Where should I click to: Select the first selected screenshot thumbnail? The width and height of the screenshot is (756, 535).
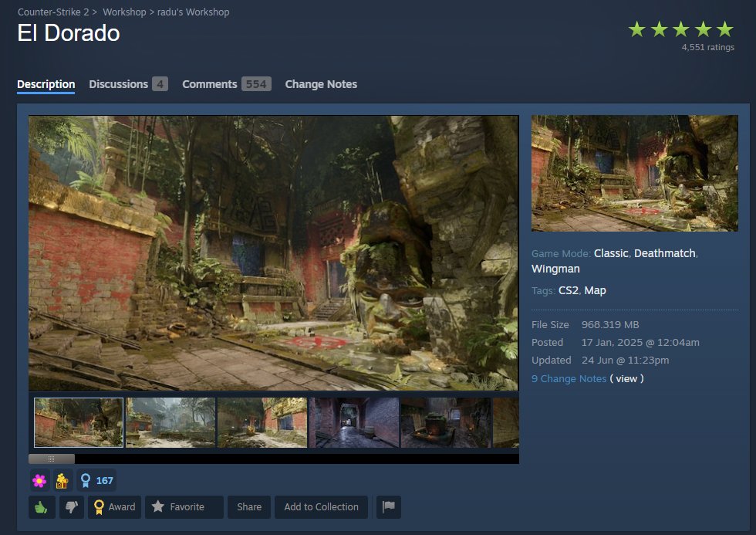(x=79, y=422)
